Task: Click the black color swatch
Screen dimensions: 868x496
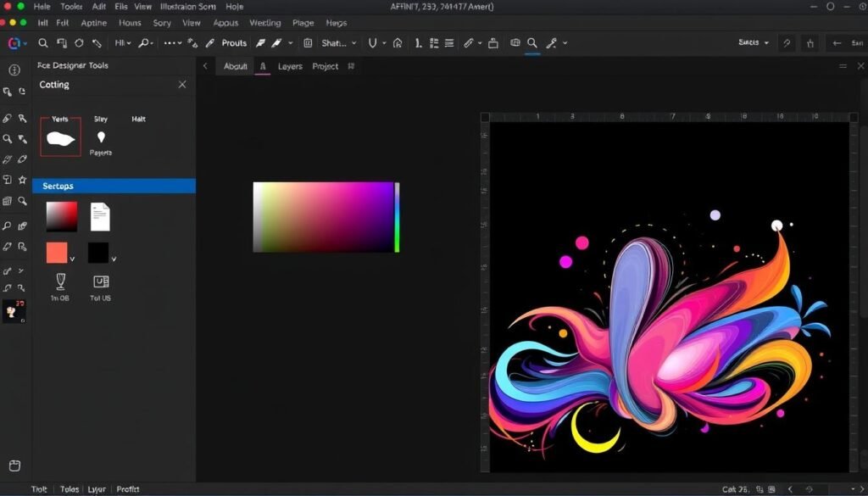Action: tap(98, 253)
